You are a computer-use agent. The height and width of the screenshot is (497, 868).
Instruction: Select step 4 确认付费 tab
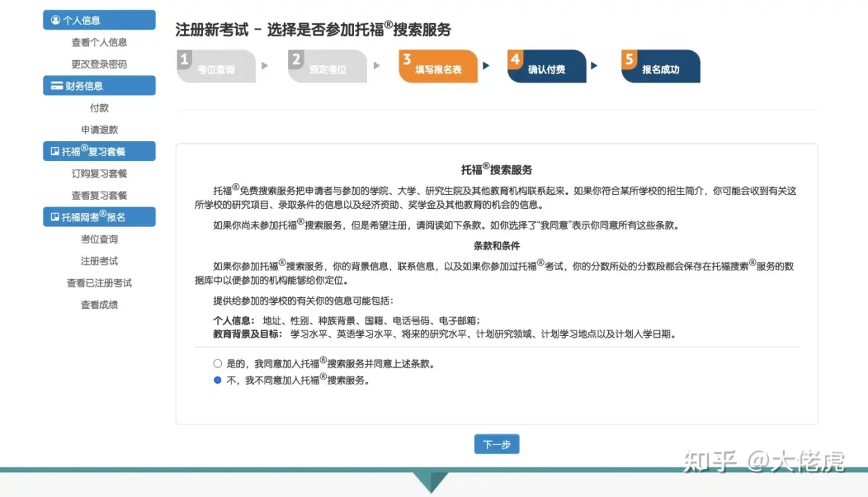(547, 66)
